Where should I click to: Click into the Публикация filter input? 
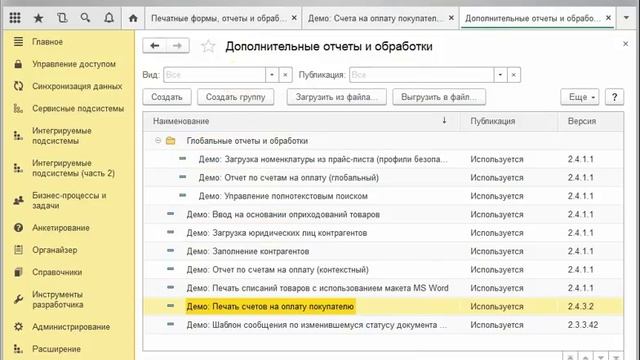(422, 75)
